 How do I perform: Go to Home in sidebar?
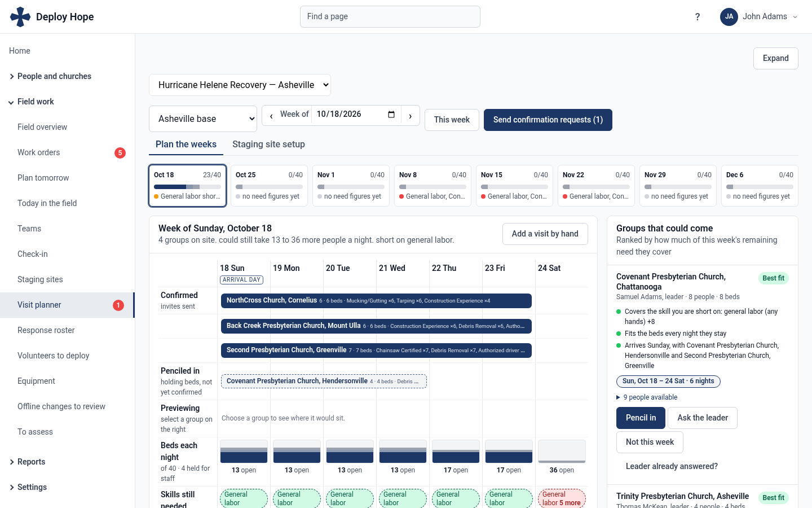(x=67, y=51)
